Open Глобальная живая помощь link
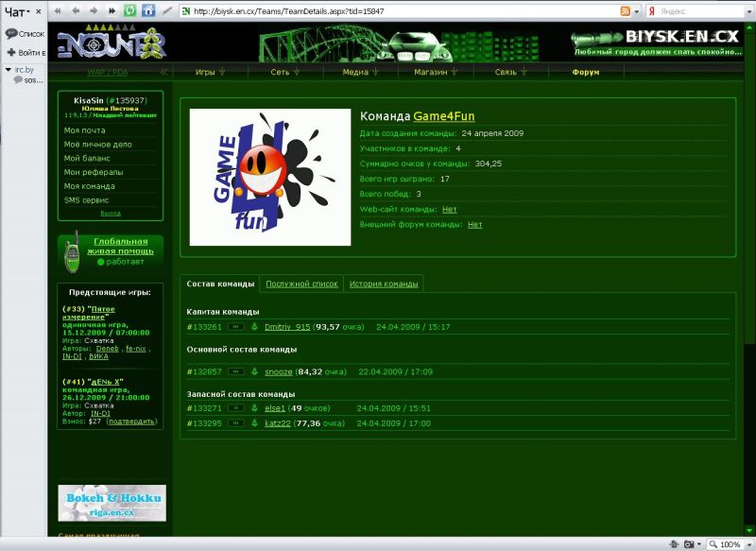 click(x=121, y=247)
